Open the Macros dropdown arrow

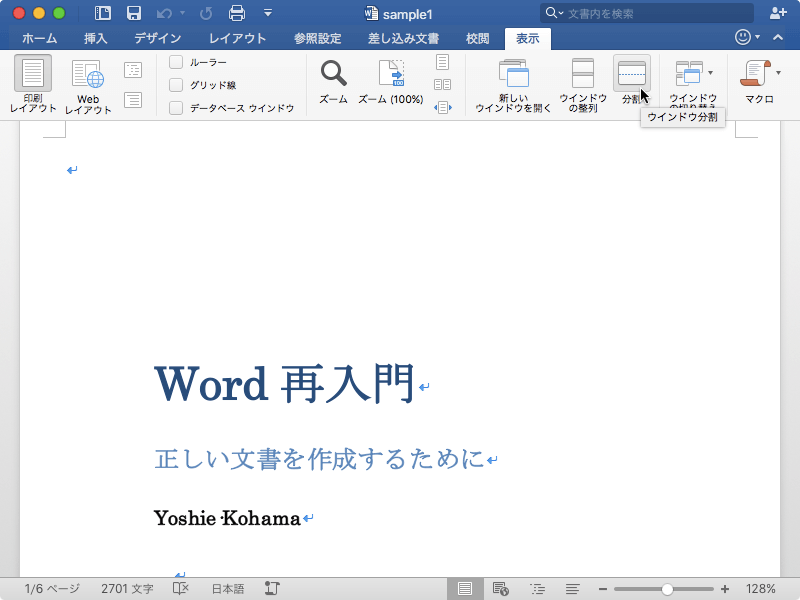(778, 72)
